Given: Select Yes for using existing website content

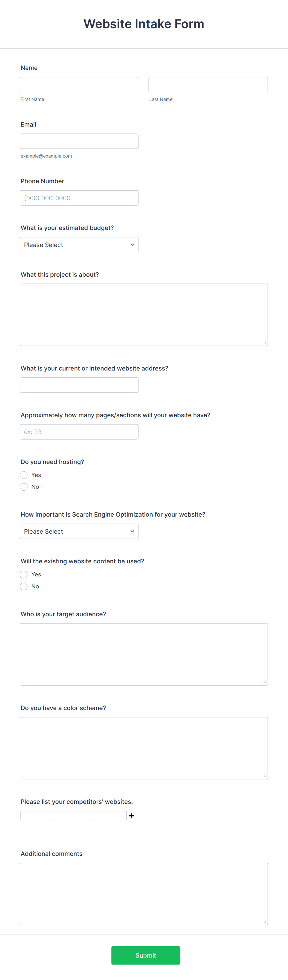Looking at the screenshot, I should click(24, 574).
